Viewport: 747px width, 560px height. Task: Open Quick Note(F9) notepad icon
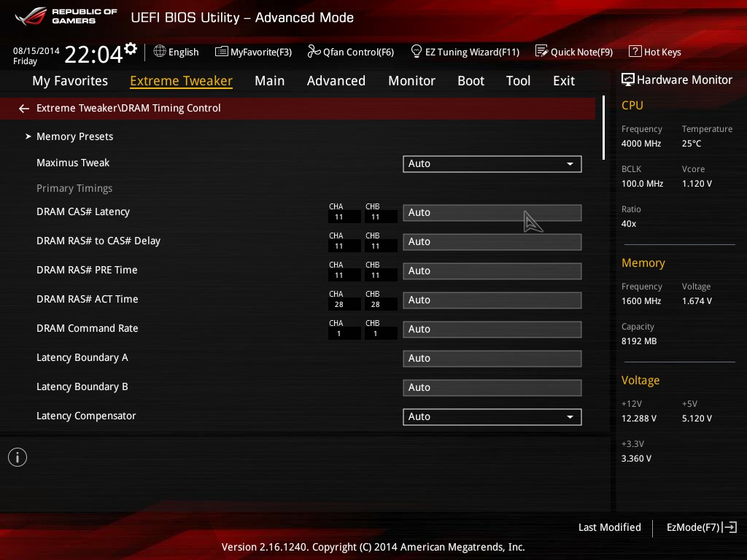point(542,51)
